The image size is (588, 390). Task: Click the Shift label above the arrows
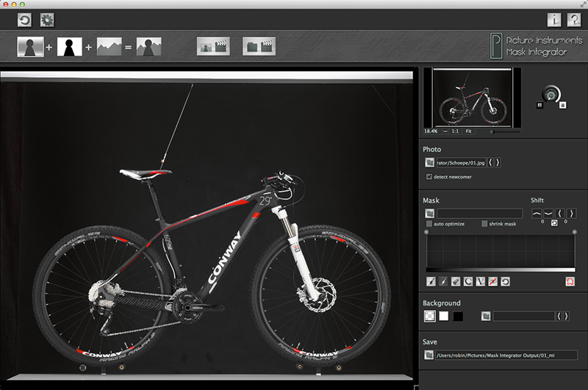coord(537,200)
